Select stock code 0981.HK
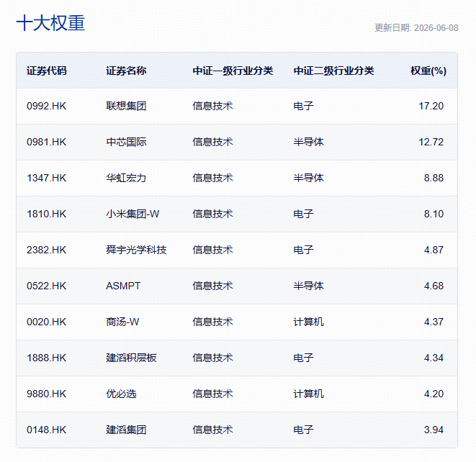 46,142
